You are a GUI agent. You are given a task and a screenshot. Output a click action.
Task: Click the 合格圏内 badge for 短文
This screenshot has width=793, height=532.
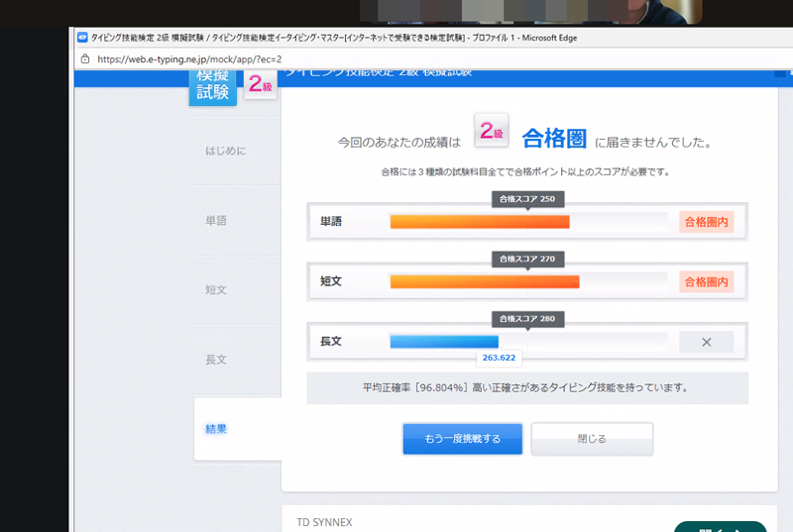[x=706, y=282]
